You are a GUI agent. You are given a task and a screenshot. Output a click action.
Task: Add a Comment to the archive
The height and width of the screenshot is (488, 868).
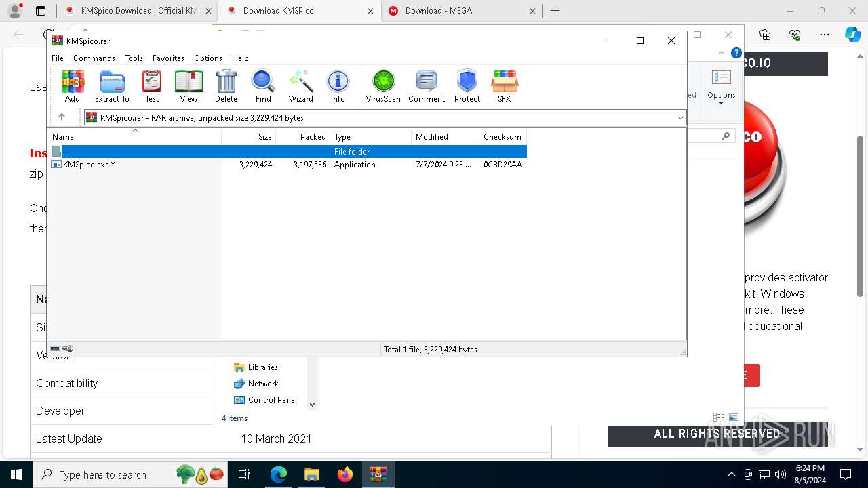coord(427,86)
